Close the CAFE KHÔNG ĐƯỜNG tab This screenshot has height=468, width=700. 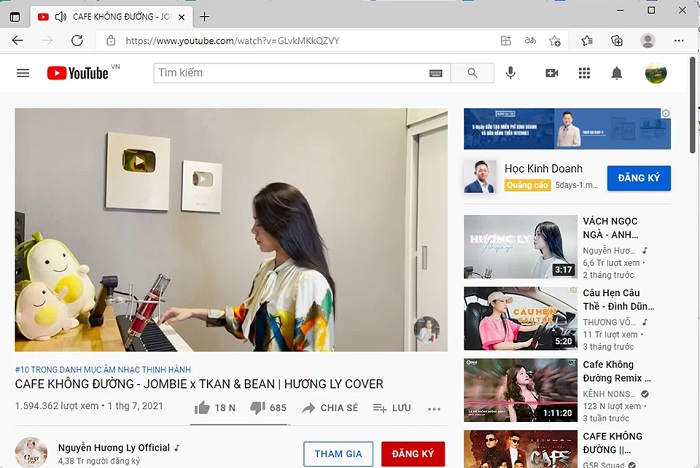coord(181,17)
